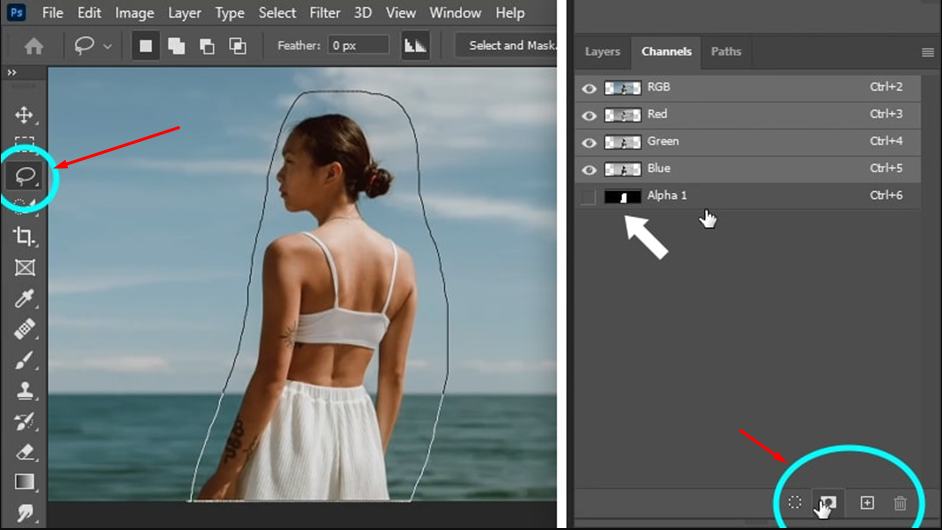Screen dimensions: 942x530
Task: Switch to the Paths tab
Action: pos(726,52)
